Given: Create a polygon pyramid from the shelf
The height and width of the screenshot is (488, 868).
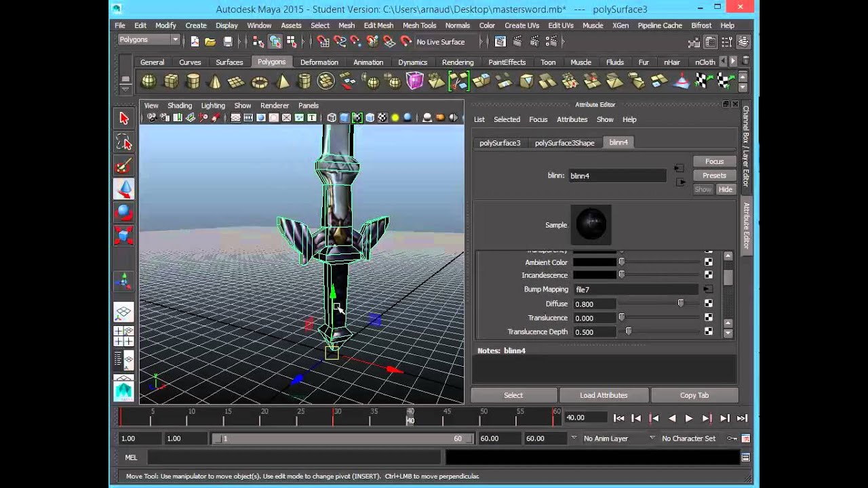Looking at the screenshot, I should pos(283,82).
